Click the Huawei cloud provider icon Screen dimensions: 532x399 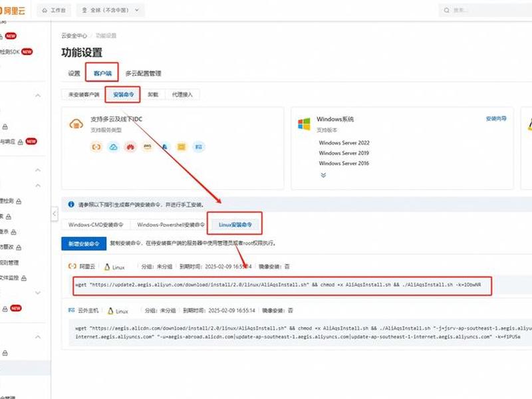point(130,147)
